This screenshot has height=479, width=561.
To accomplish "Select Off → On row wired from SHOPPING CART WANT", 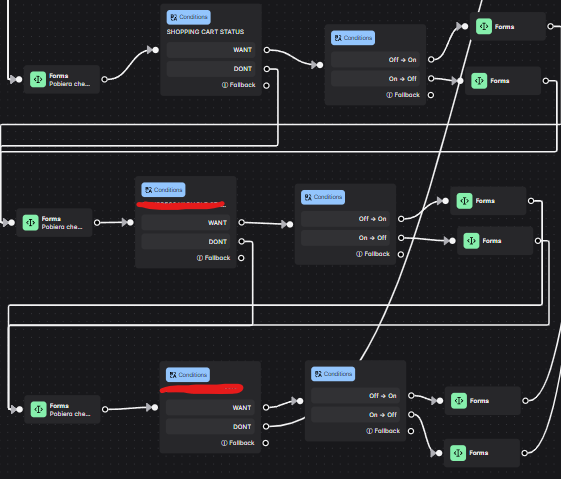I will pyautogui.click(x=375, y=60).
